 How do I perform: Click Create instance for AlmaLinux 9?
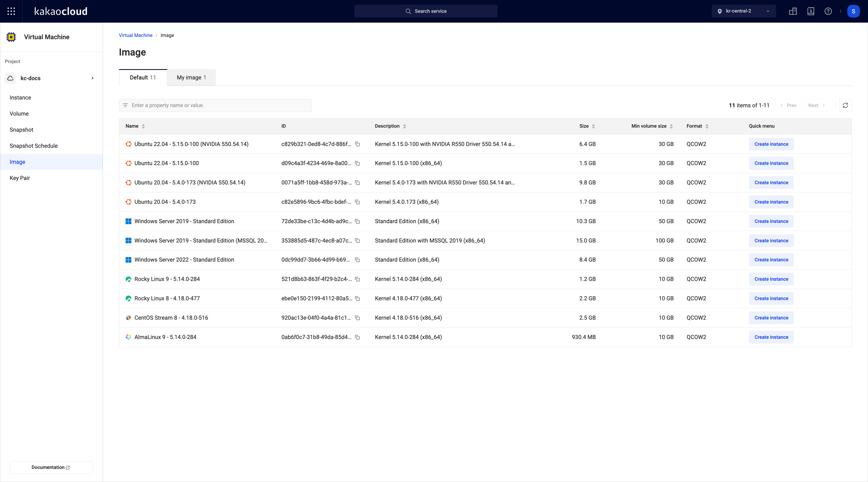(x=771, y=337)
